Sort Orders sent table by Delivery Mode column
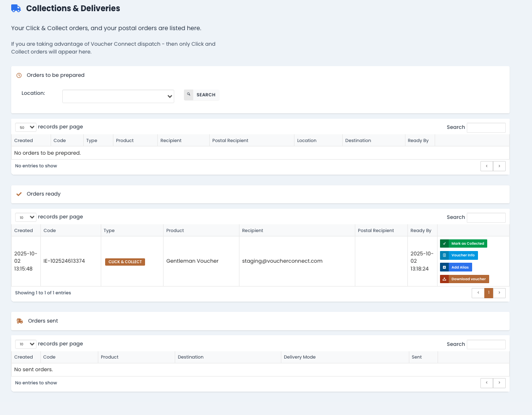This screenshot has width=532, height=415. pos(300,357)
